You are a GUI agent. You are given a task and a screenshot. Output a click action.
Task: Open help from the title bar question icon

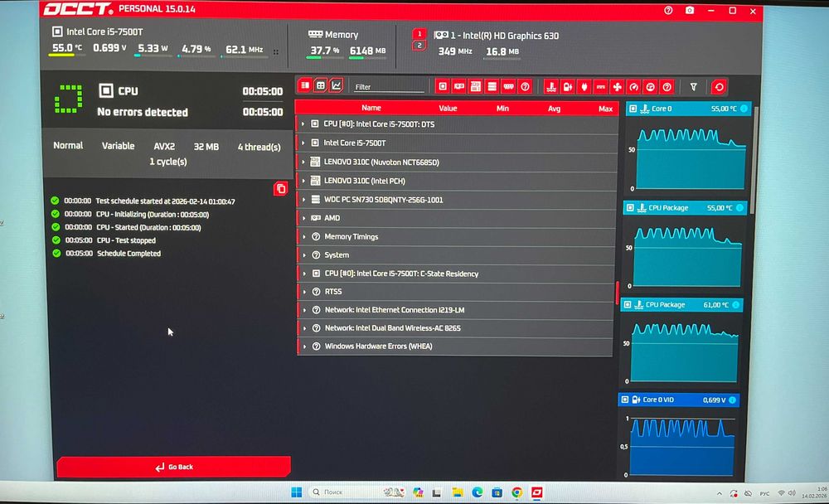pos(668,10)
